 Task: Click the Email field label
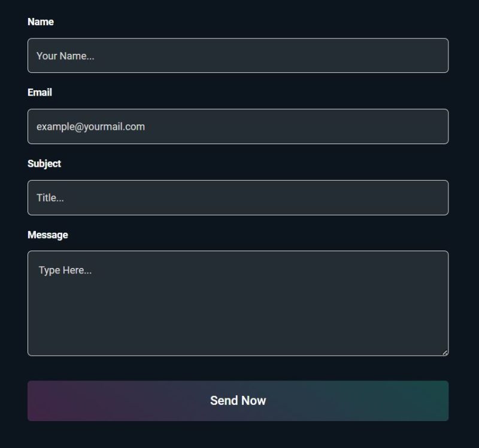[40, 92]
